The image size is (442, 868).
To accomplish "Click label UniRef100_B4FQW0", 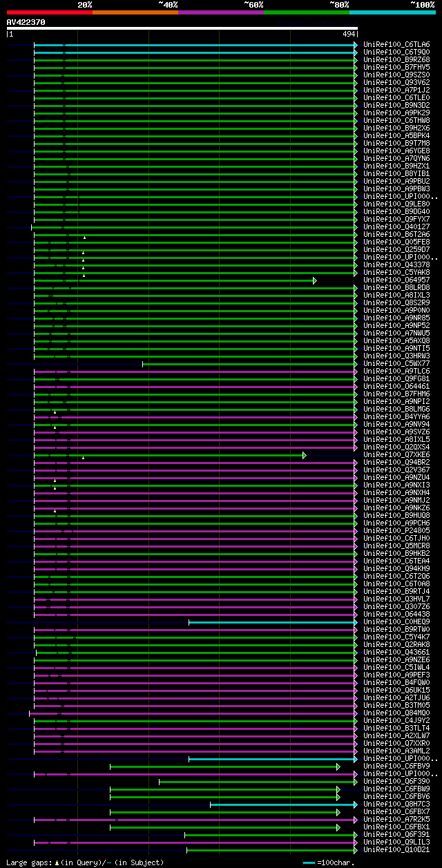I will tap(396, 683).
